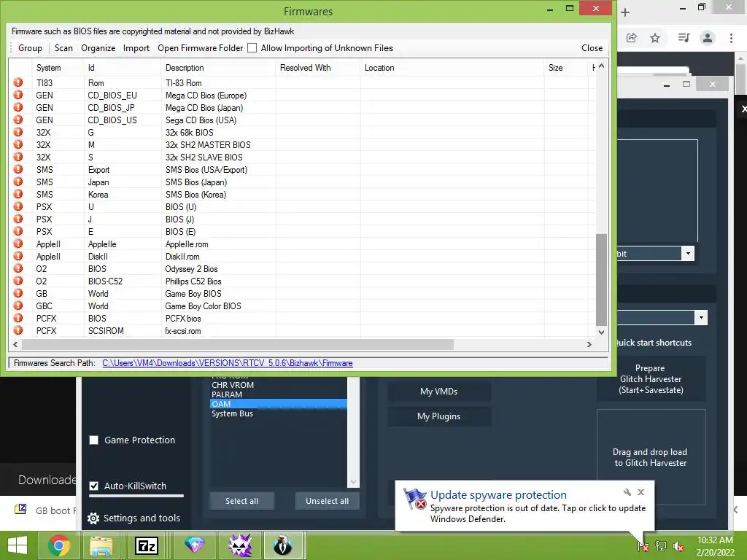Open My Plugins
The image size is (747, 560).
438,416
